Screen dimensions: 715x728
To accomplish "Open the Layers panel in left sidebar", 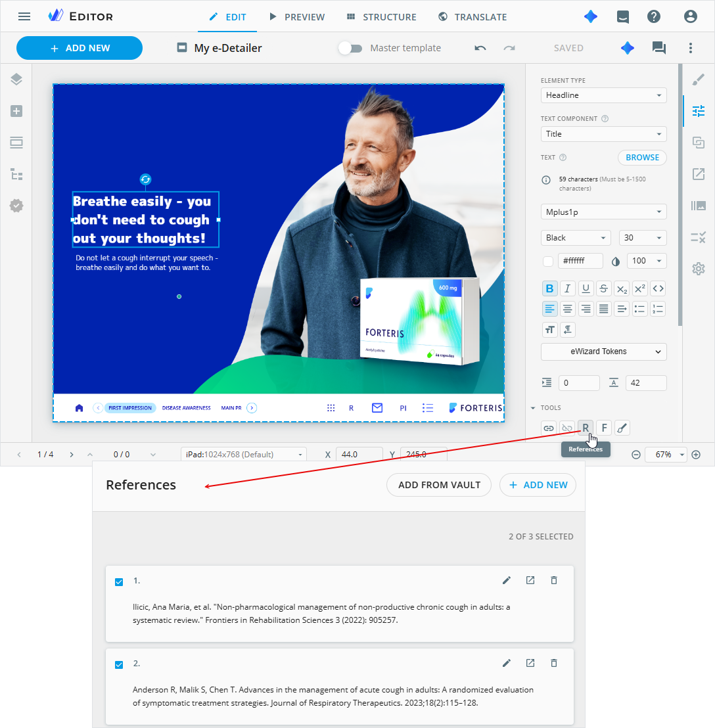I will 16,80.
